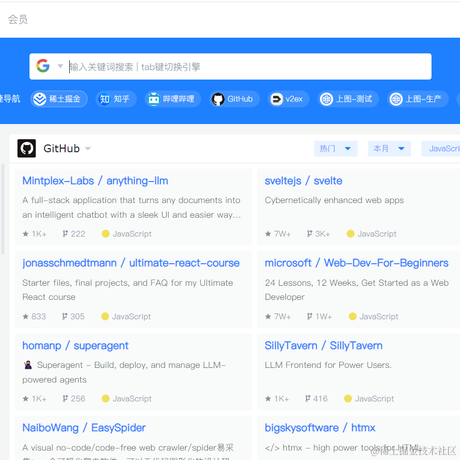The width and height of the screenshot is (460, 460).
Task: Click the 哔哩哔哩 TV icon
Action: [x=154, y=99]
